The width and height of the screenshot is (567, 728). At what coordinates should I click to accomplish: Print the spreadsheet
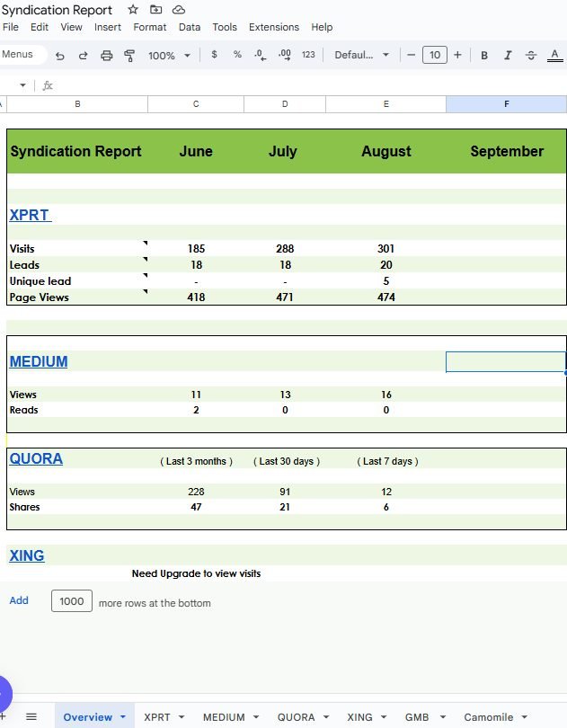tap(106, 56)
